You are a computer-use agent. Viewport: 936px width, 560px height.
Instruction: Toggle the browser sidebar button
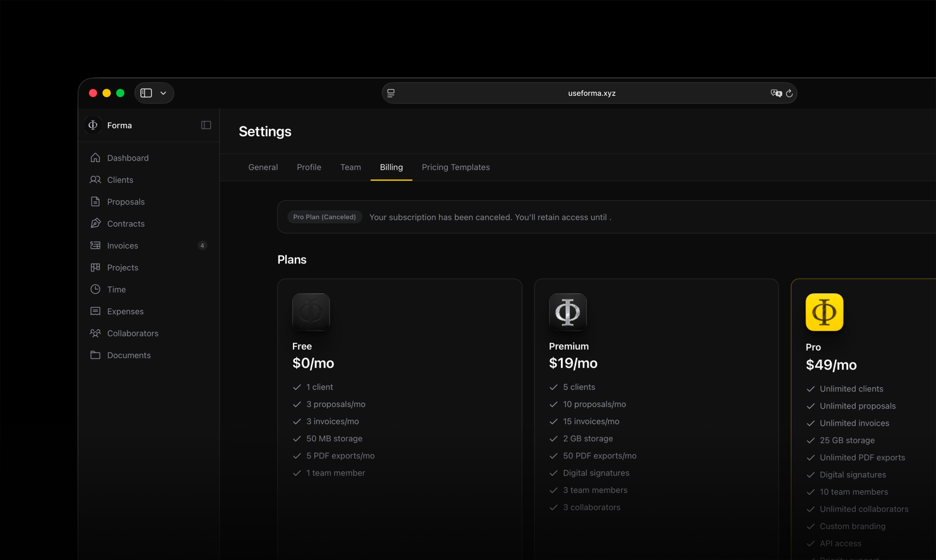(146, 93)
